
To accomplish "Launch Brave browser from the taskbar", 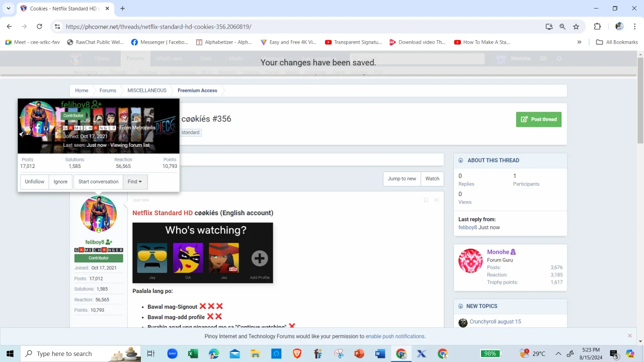I will coord(297,354).
